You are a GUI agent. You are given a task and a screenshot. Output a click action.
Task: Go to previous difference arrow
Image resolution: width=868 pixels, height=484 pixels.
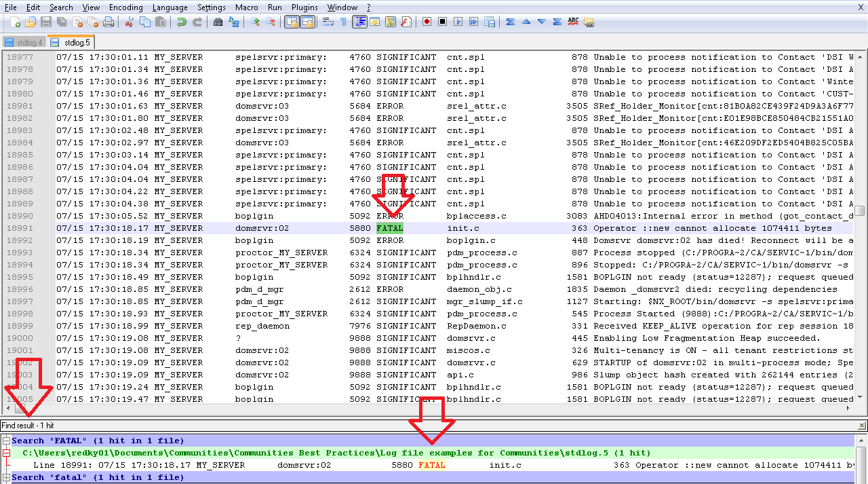coord(526,22)
